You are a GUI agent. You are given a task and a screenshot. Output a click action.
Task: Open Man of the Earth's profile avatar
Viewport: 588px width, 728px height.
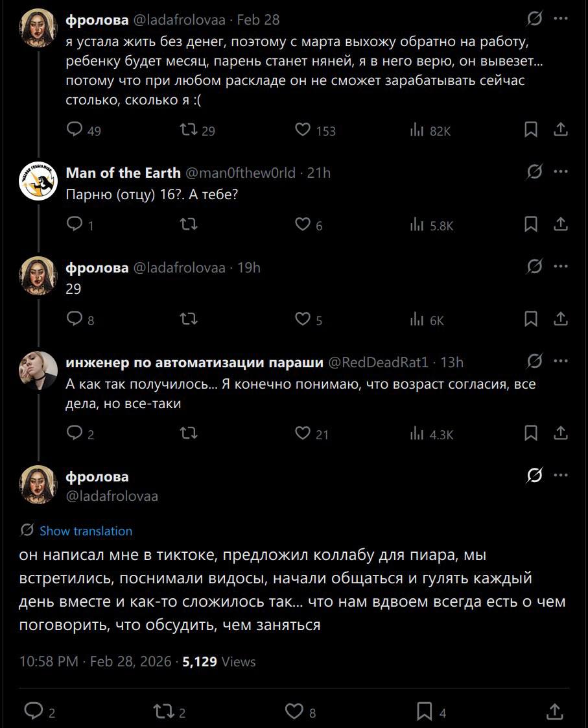[x=38, y=180]
